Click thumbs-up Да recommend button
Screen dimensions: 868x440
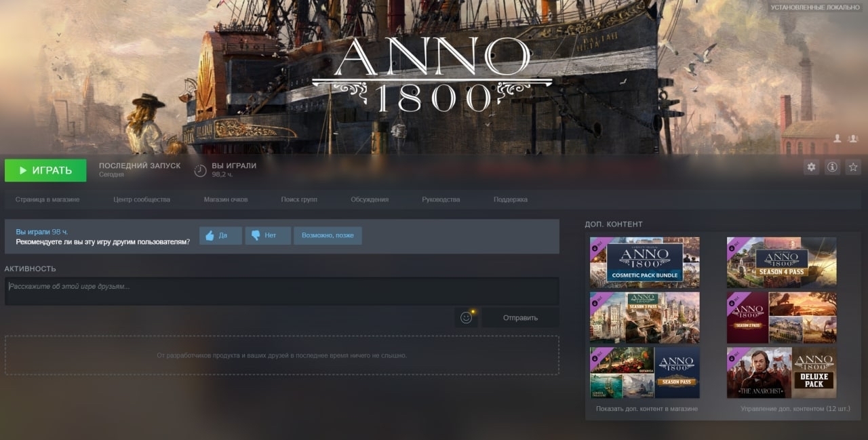pos(220,236)
